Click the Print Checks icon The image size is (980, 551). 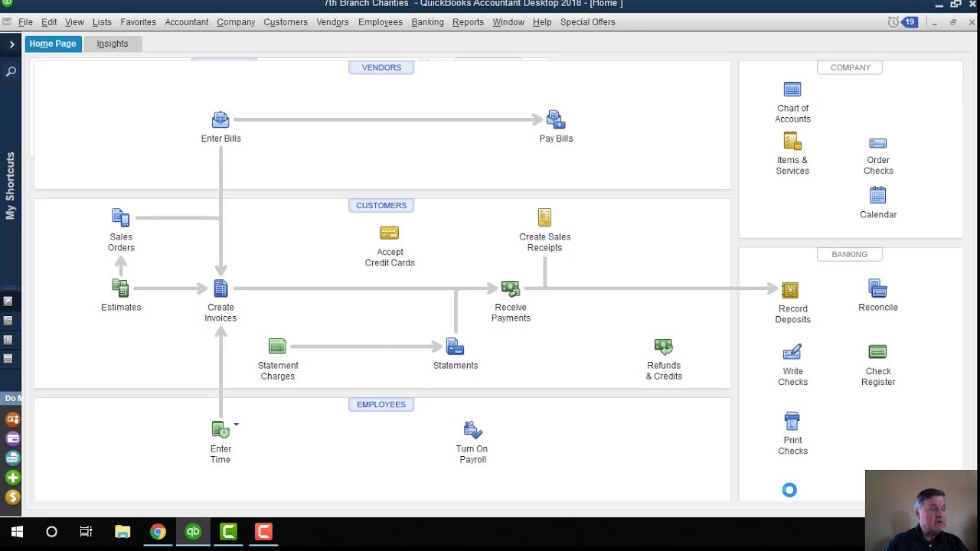tap(792, 421)
